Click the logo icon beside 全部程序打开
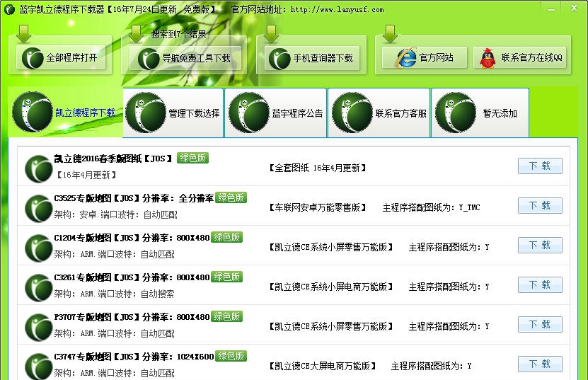Viewport: 588px width, 380px height. 32,59
